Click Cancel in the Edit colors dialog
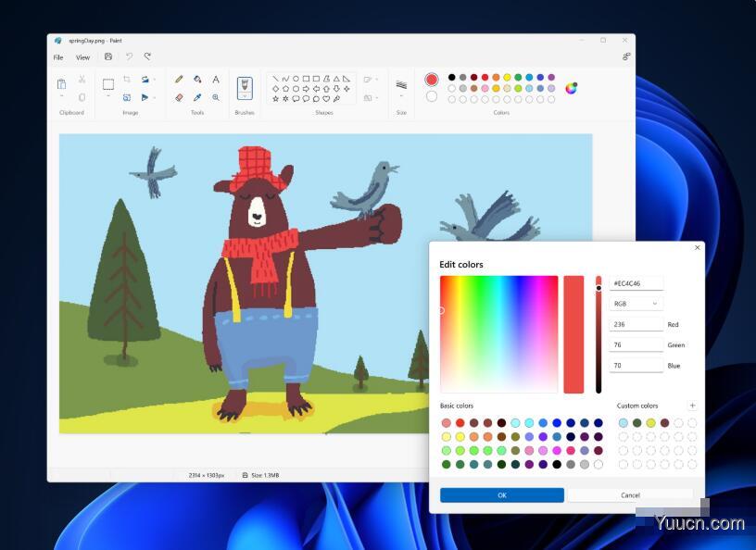 [x=630, y=495]
